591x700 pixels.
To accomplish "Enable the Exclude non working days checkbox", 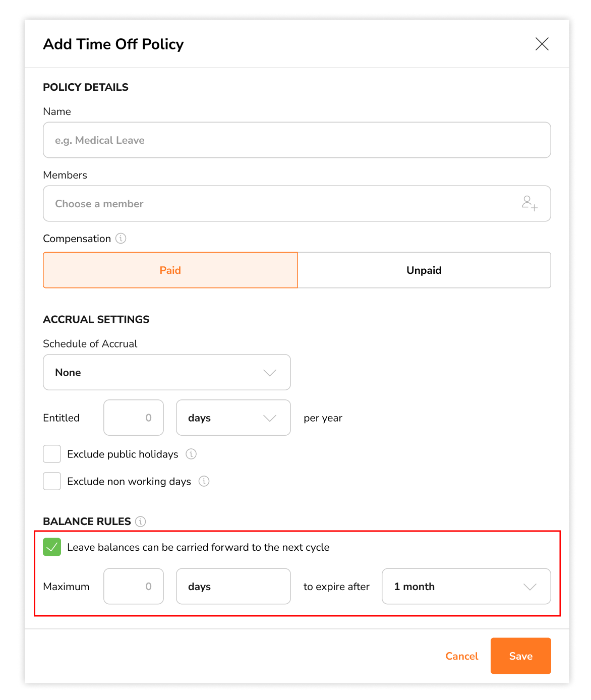I will point(51,481).
